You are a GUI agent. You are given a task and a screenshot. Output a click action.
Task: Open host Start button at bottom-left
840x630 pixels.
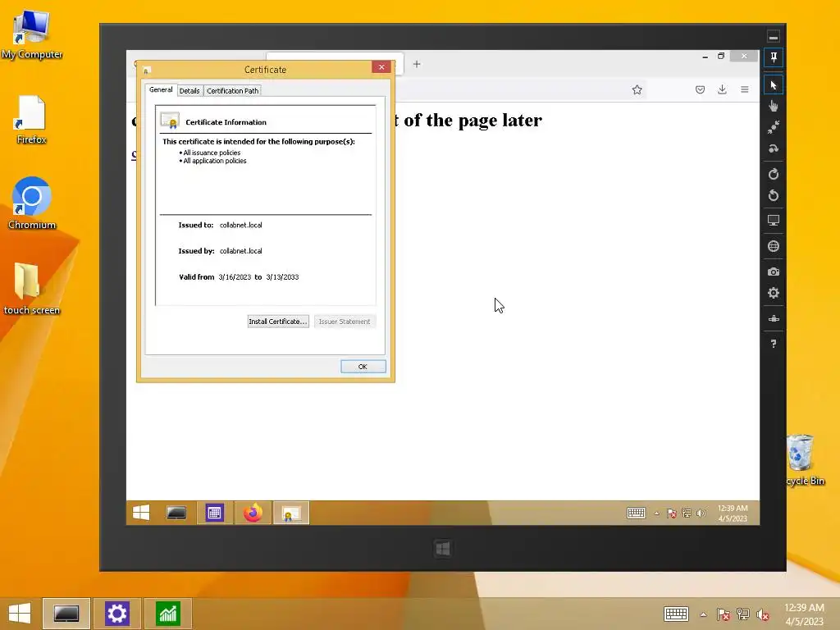[x=20, y=614]
